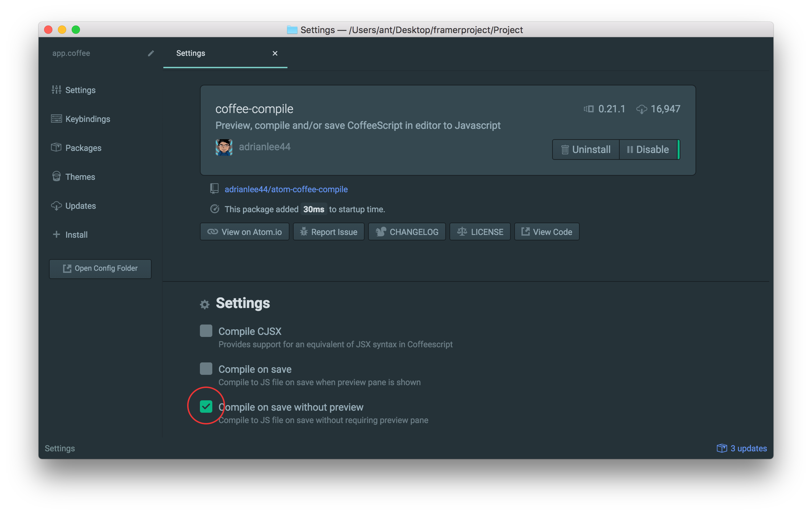The image size is (812, 514).
Task: Disable Compile on save without preview
Action: click(x=205, y=407)
